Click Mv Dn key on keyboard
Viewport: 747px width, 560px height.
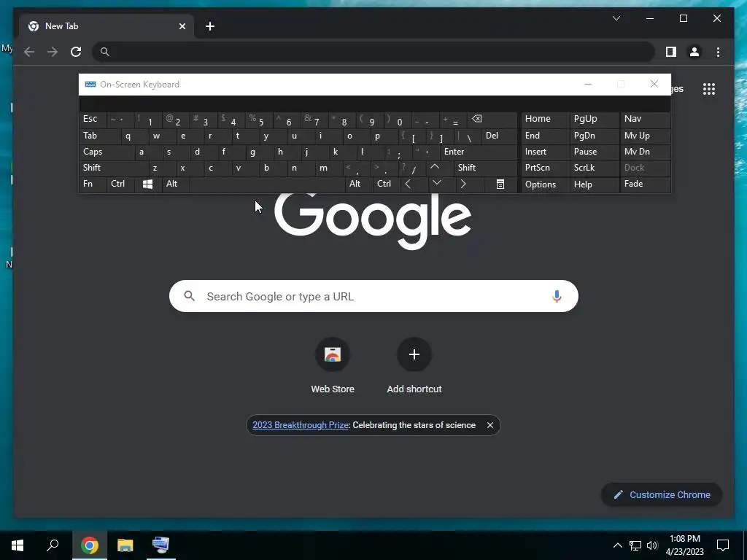[x=645, y=152]
